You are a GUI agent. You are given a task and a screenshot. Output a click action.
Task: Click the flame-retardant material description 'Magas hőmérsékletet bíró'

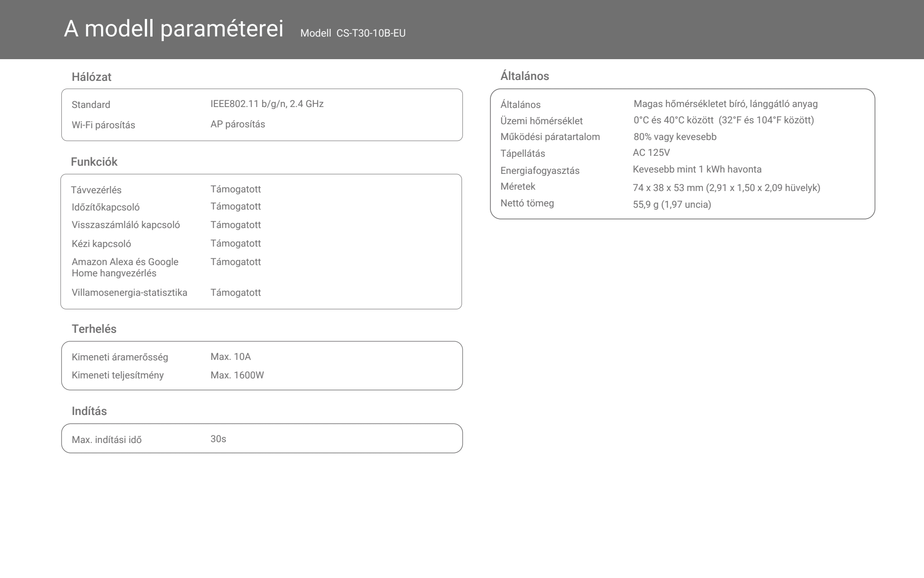point(725,104)
